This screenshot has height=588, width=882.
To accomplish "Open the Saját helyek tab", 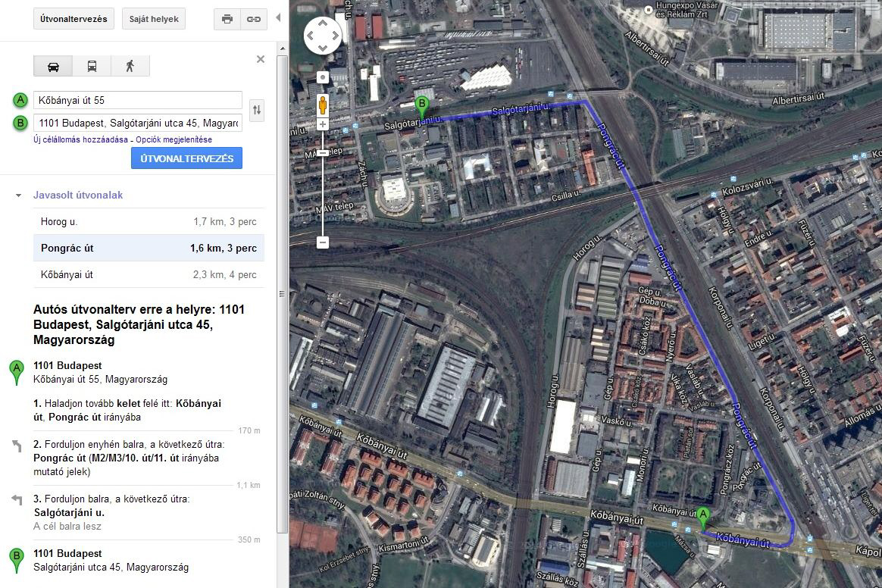I will (154, 19).
